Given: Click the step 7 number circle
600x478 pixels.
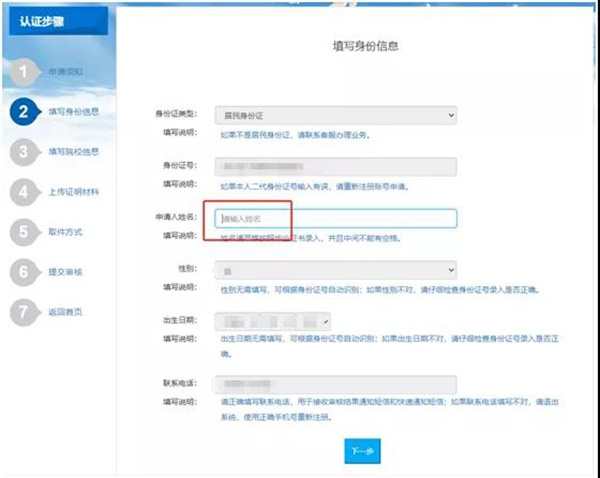Looking at the screenshot, I should click(23, 312).
